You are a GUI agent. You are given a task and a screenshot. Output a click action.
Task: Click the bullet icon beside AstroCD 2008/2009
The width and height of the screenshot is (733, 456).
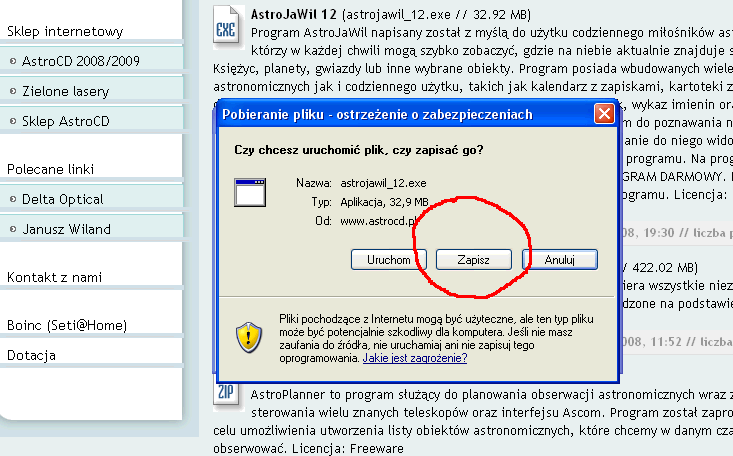(x=13, y=61)
